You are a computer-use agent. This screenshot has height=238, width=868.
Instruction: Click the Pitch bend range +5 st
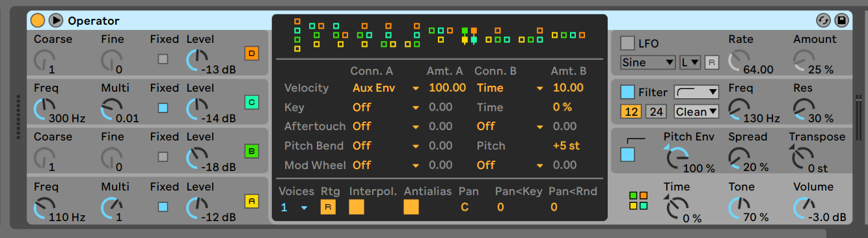click(x=566, y=146)
